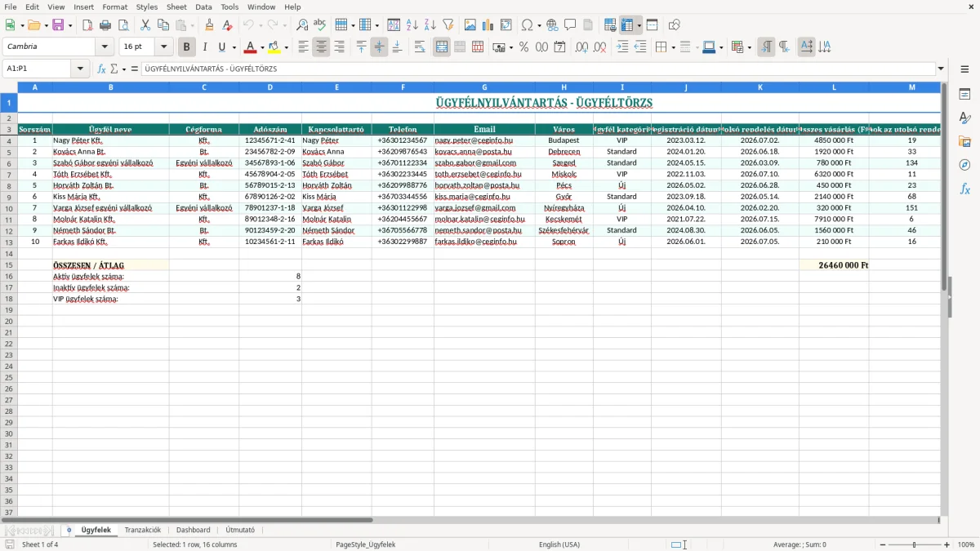
Task: Open background color dropdown arrow
Action: 286,47
